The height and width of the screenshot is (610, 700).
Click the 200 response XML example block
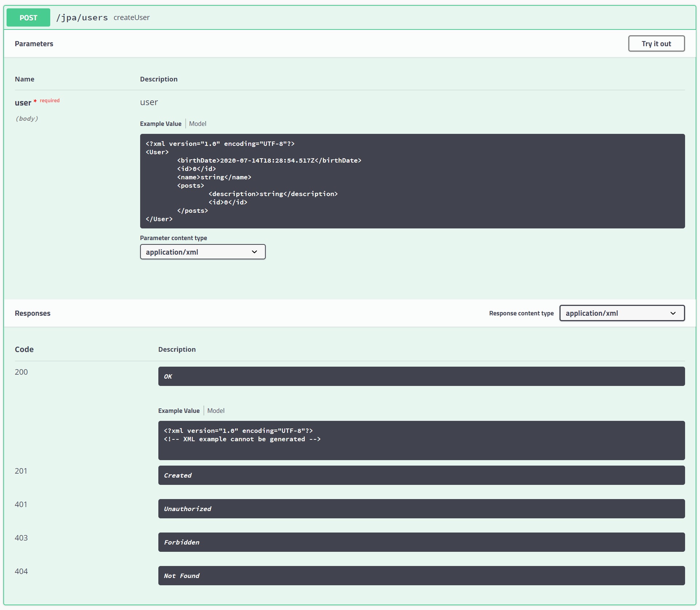pyautogui.click(x=421, y=440)
